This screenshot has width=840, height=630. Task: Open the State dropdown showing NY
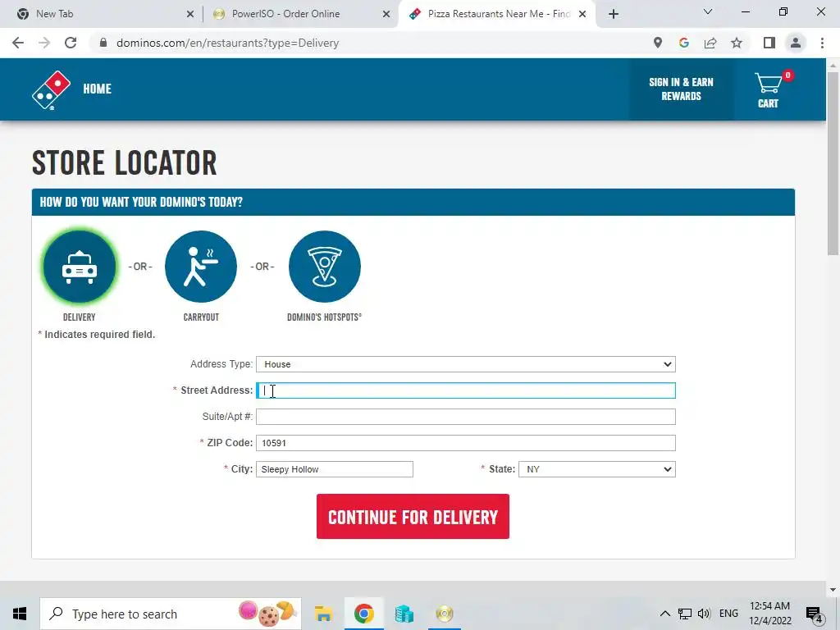[x=597, y=469]
